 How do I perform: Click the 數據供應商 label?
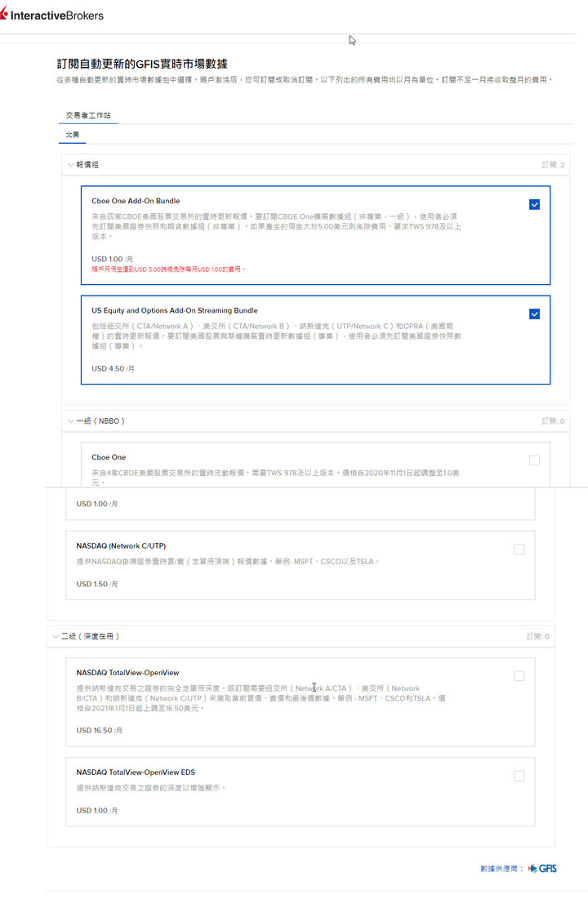click(502, 869)
